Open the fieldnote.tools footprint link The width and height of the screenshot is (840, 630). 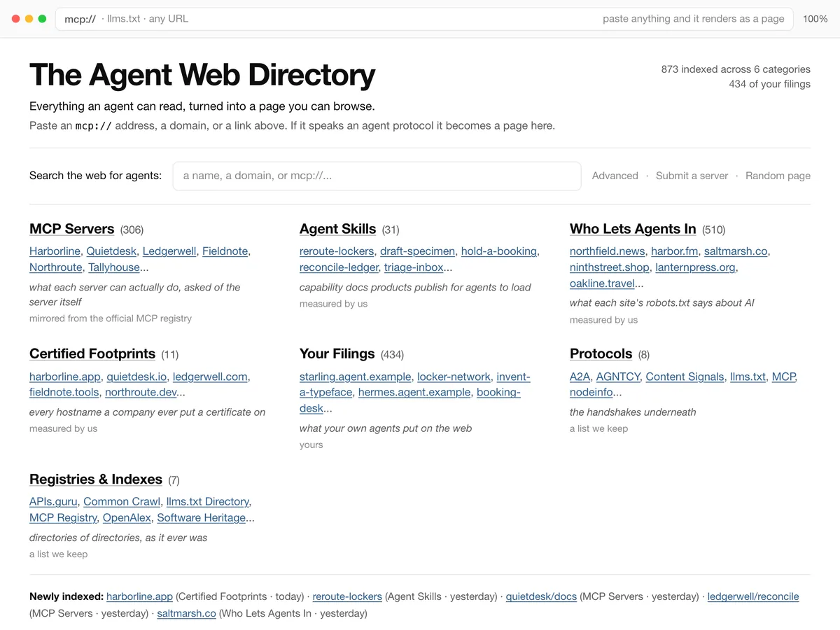click(x=64, y=393)
